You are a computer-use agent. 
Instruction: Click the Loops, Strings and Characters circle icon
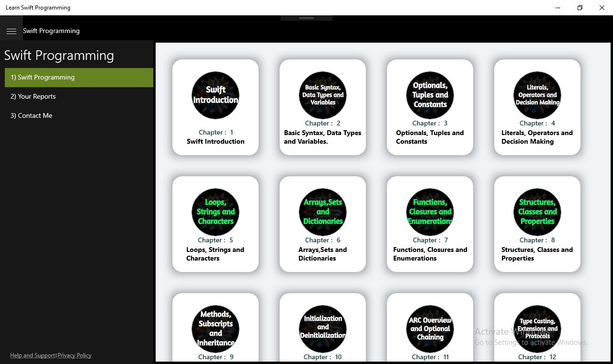[216, 212]
